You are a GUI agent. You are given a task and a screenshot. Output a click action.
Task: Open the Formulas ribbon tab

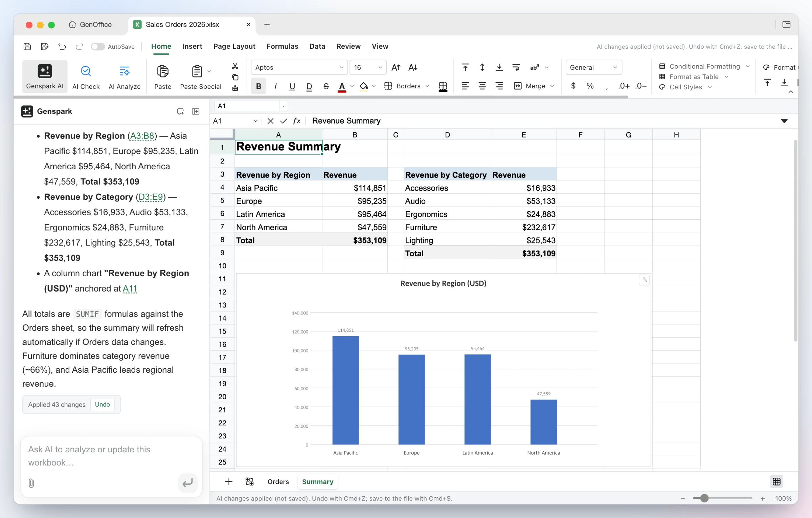[282, 46]
